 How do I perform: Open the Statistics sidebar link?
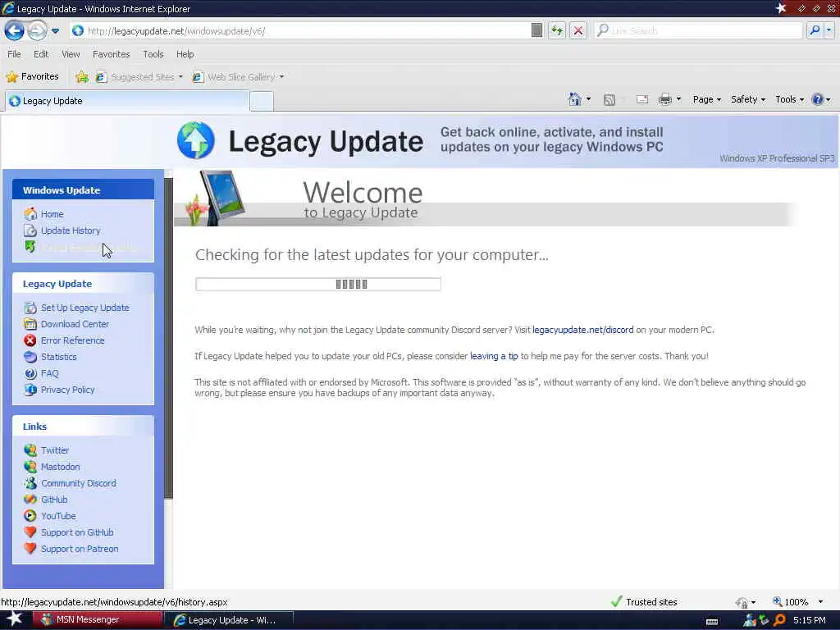point(58,357)
